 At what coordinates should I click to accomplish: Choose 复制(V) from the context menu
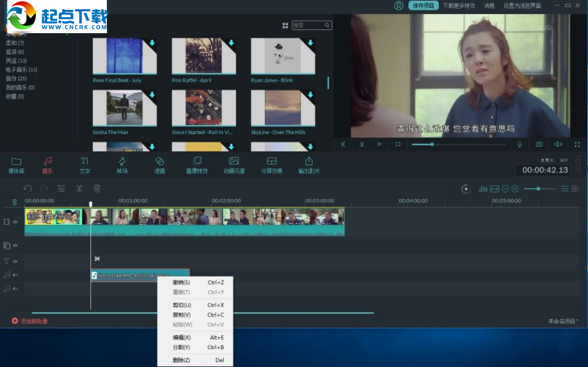tap(181, 315)
